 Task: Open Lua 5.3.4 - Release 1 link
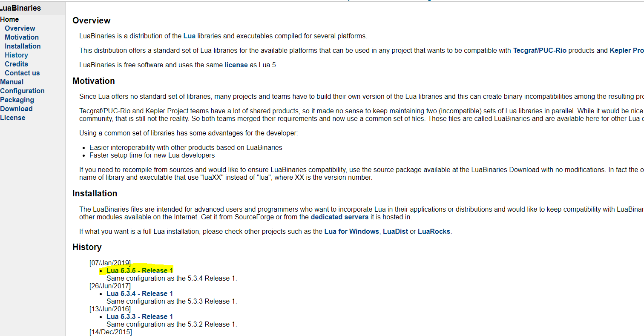(x=140, y=293)
